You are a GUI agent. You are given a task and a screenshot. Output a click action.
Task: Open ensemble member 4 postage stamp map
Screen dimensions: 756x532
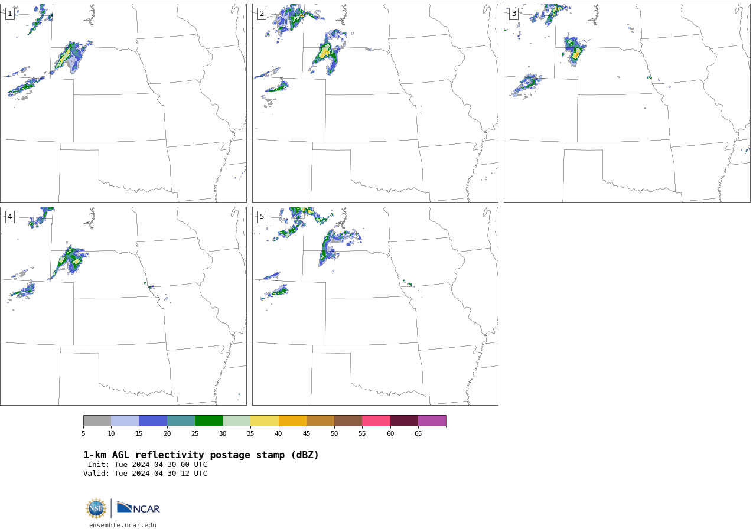(123, 306)
